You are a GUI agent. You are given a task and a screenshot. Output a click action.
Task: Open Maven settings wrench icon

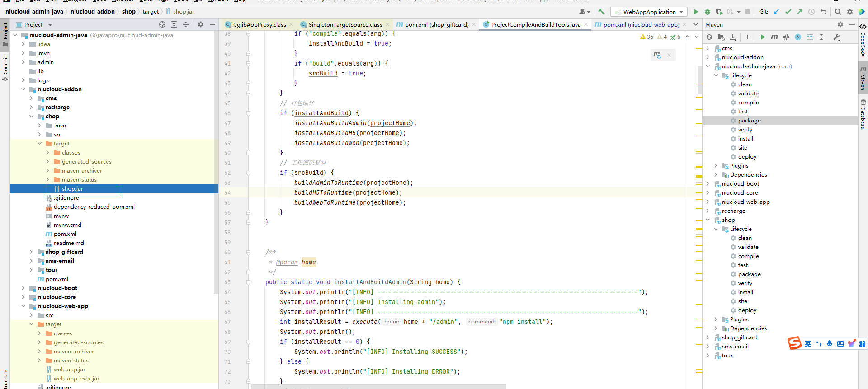837,37
